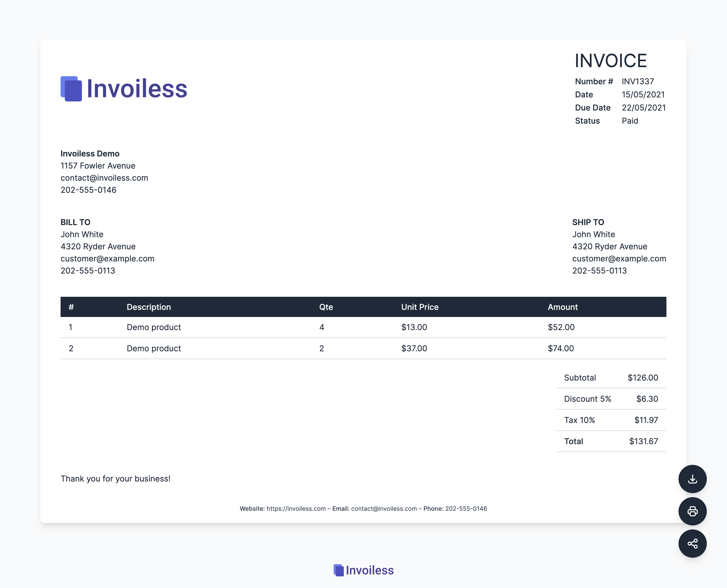Click the Discount 5% label
Image resolution: width=727 pixels, height=588 pixels.
pyautogui.click(x=587, y=399)
